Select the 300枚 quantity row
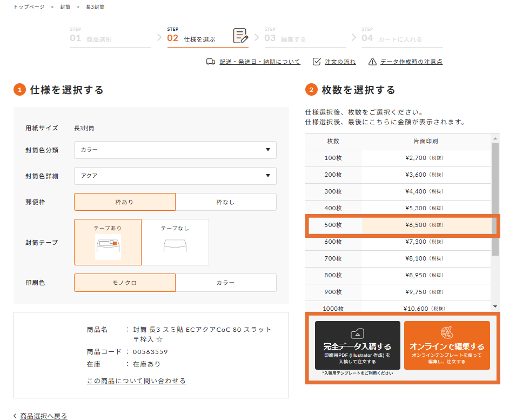Viewport: 516px width, 420px height. 398,191
